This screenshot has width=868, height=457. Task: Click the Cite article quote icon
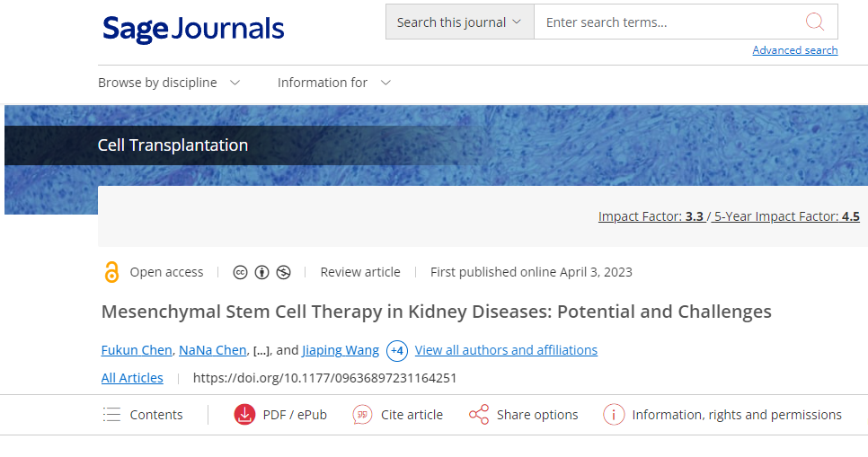[362, 415]
